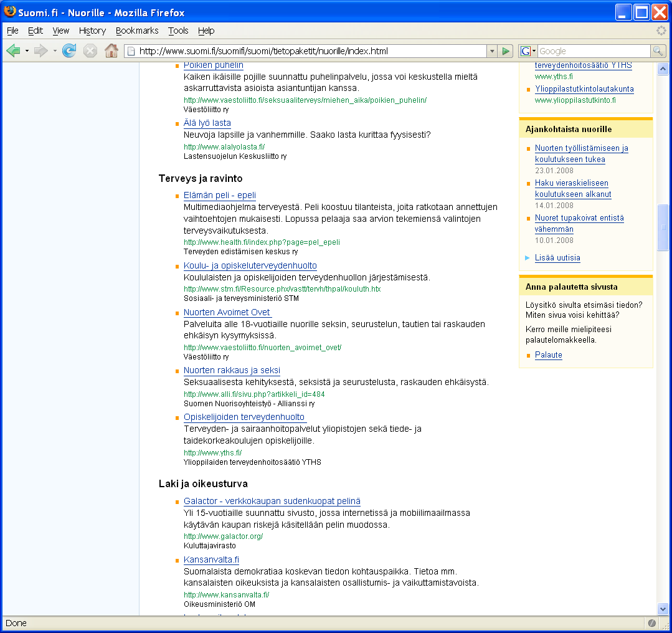Expand the address bar URL dropdown
This screenshot has height=633, width=672.
[x=492, y=51]
